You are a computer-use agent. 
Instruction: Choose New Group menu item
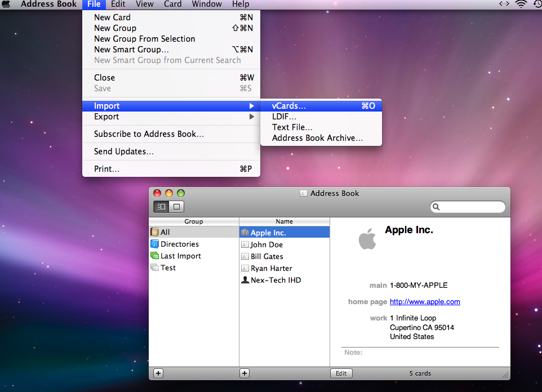coord(171,28)
